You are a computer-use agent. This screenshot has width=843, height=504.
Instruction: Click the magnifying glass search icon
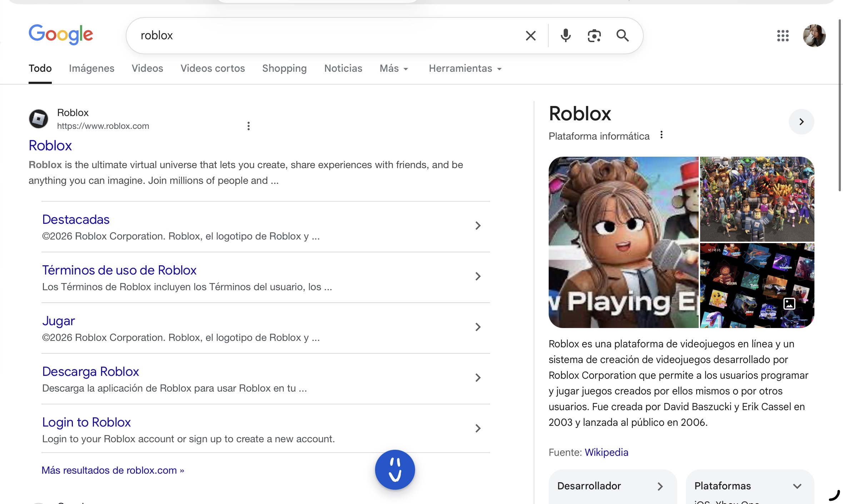point(622,36)
